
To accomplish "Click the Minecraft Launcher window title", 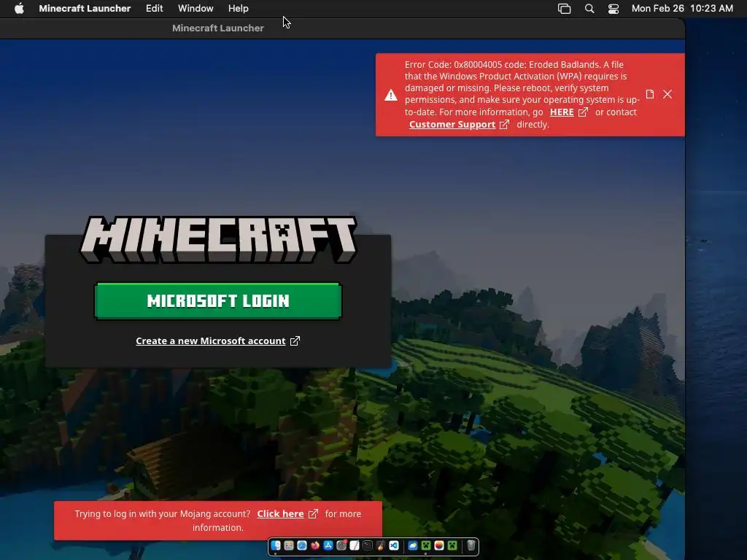I will (x=218, y=28).
